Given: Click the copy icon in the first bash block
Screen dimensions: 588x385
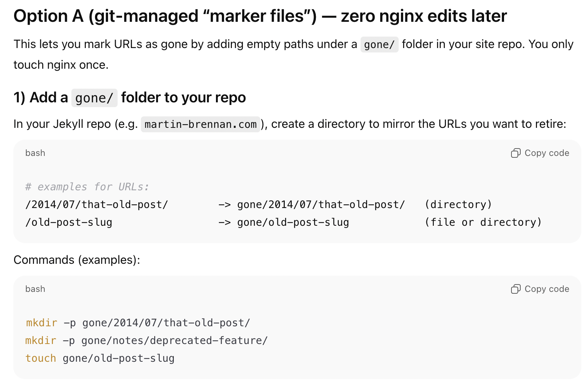Looking at the screenshot, I should pyautogui.click(x=516, y=153).
